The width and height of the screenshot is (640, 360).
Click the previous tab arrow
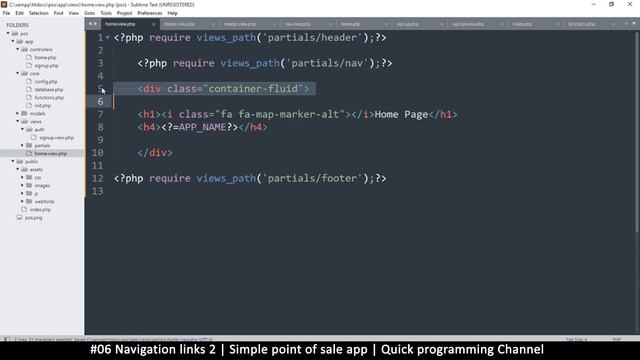click(x=90, y=24)
